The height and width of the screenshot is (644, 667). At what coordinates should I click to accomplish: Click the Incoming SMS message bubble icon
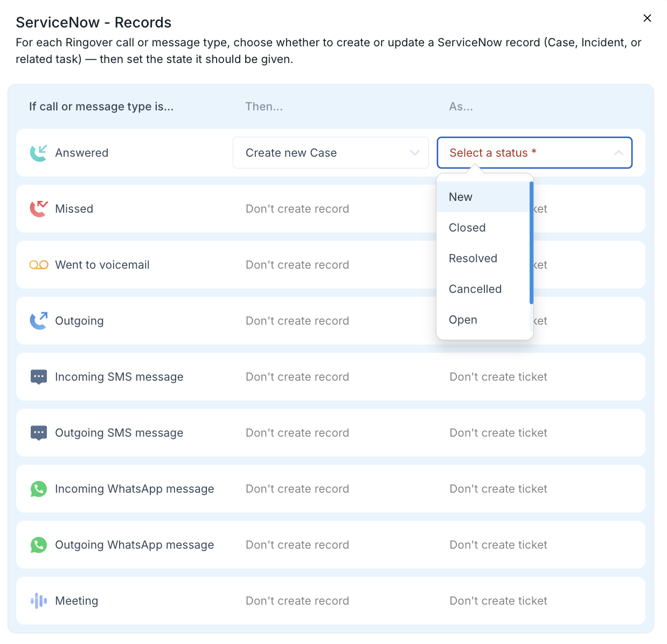39,377
